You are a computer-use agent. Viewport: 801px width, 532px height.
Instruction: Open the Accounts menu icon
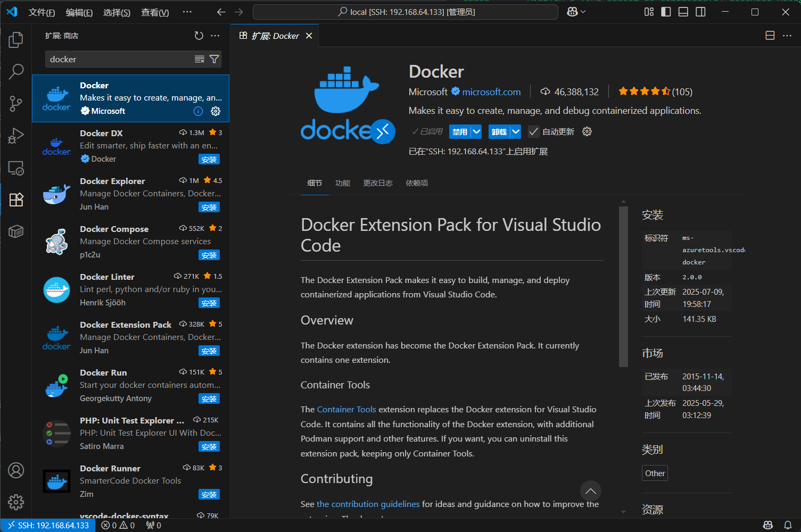[16, 470]
